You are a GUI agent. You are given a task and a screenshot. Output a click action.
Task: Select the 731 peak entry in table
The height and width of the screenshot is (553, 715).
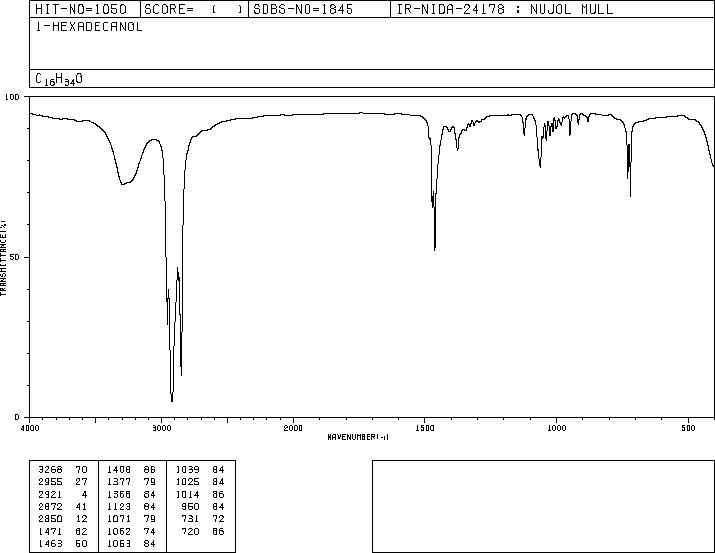coord(203,519)
